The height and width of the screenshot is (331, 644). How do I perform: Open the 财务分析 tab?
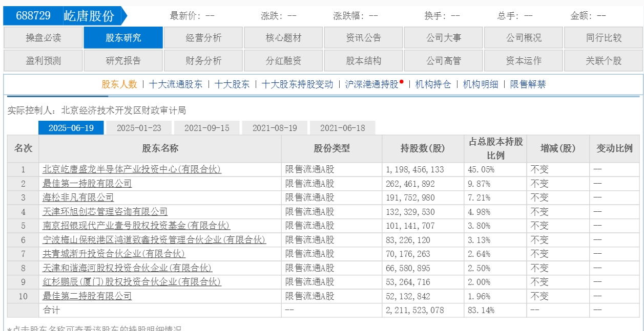(x=203, y=60)
